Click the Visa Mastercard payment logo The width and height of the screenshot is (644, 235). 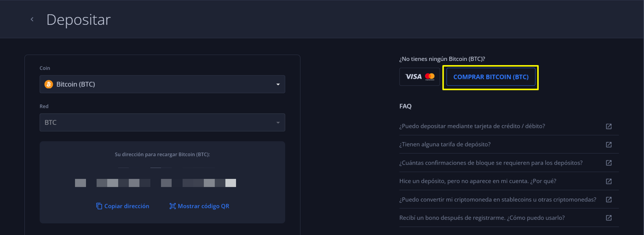click(x=420, y=77)
